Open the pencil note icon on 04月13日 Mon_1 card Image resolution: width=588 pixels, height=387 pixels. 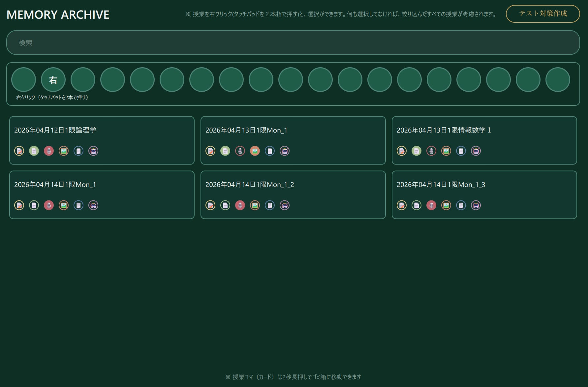tap(210, 151)
